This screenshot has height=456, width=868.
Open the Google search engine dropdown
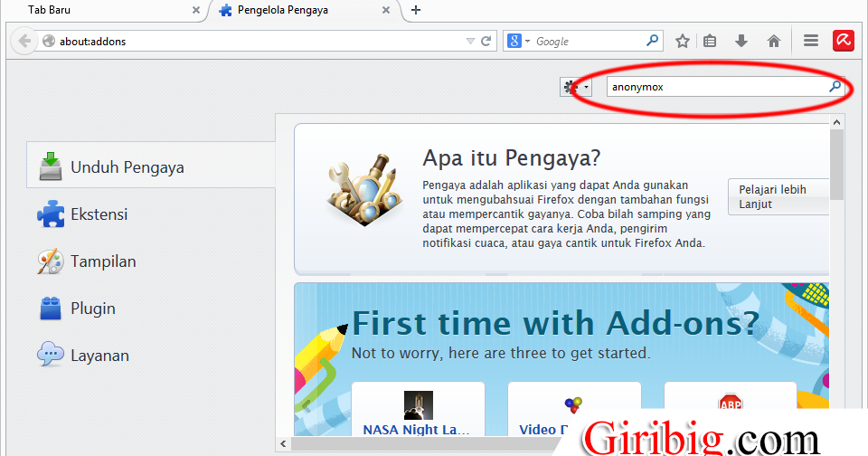tap(519, 41)
